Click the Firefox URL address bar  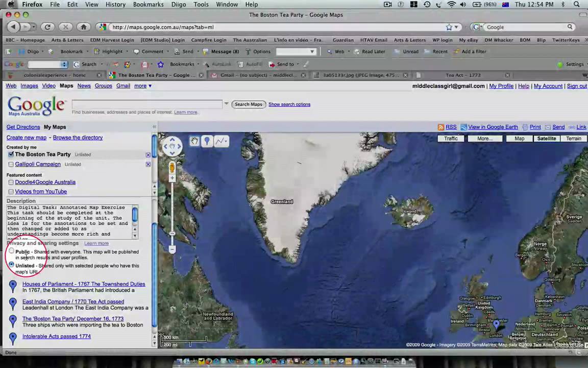(x=278, y=27)
